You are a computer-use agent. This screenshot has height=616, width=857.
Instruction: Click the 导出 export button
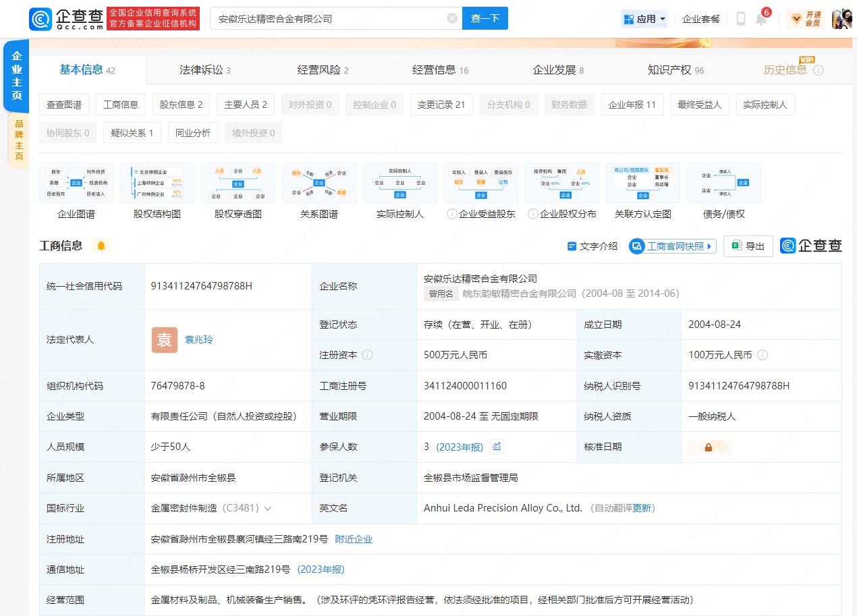point(748,246)
